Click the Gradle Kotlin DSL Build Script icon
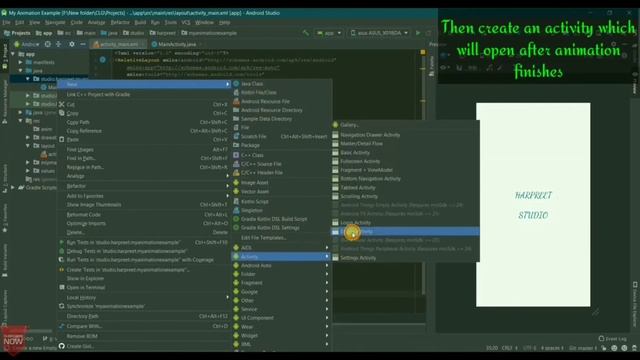The width and height of the screenshot is (640, 360). (236, 219)
